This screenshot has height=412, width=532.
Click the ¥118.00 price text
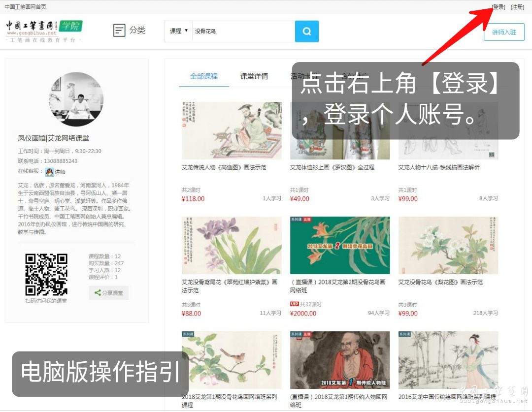click(x=193, y=199)
